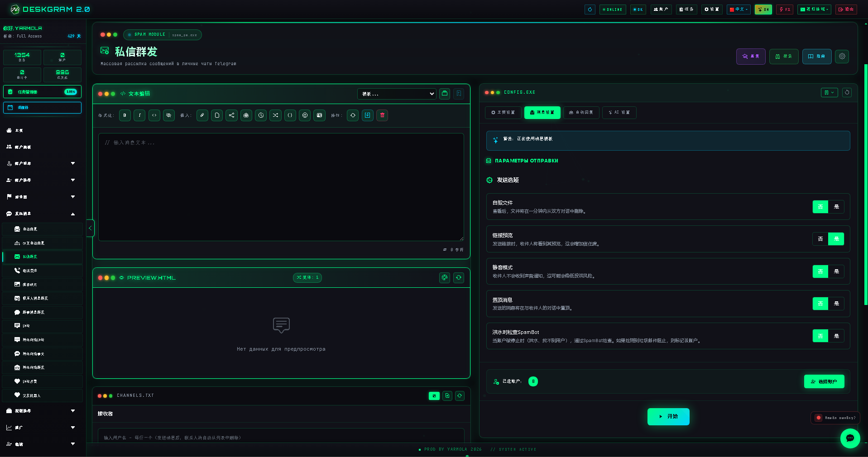Set 静音模式 option to 是
Viewport: 868px width, 457px height.
click(836, 271)
